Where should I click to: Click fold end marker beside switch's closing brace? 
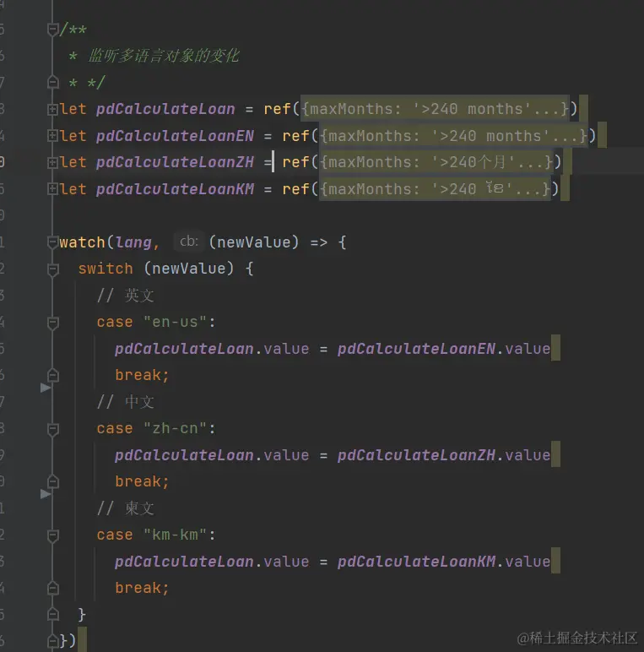(53, 615)
